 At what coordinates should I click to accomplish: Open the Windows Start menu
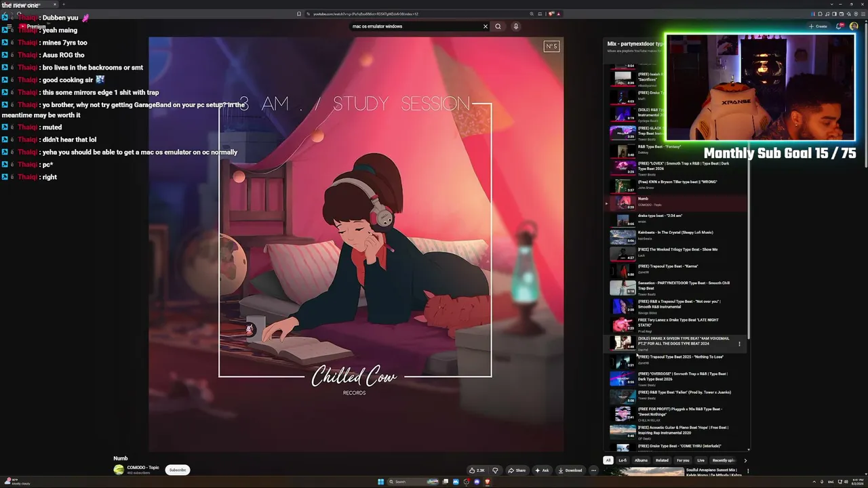point(380,482)
